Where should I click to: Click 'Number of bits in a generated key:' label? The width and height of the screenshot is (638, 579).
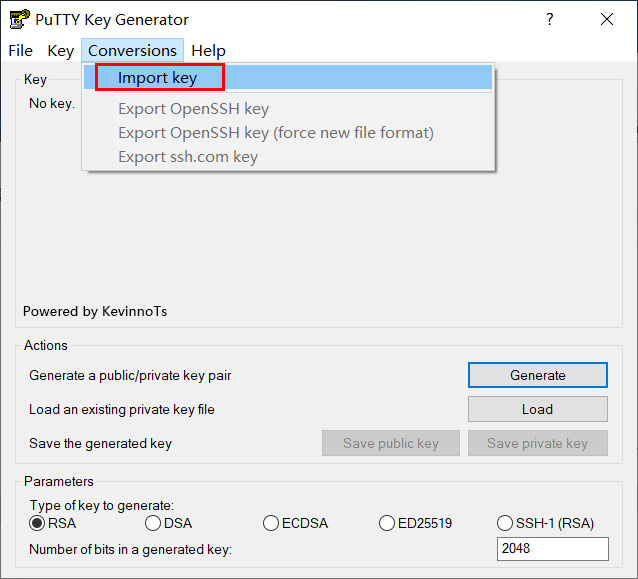coord(131,549)
